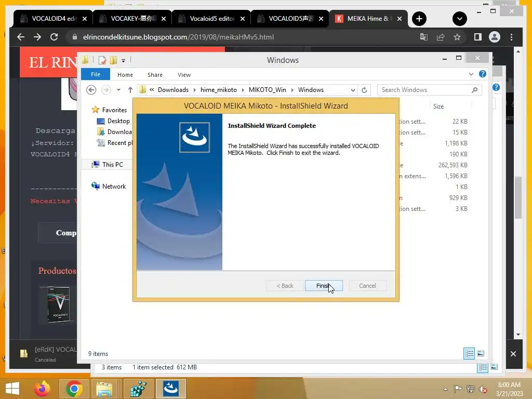Open File Explorer from the taskbar
This screenshot has height=399, width=532.
(x=104, y=389)
